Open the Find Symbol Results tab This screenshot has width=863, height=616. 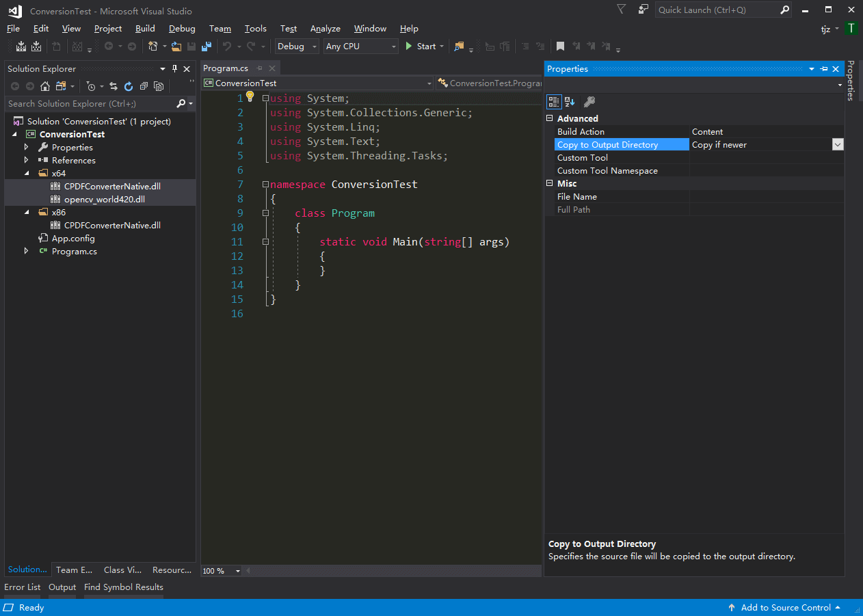pyautogui.click(x=124, y=587)
